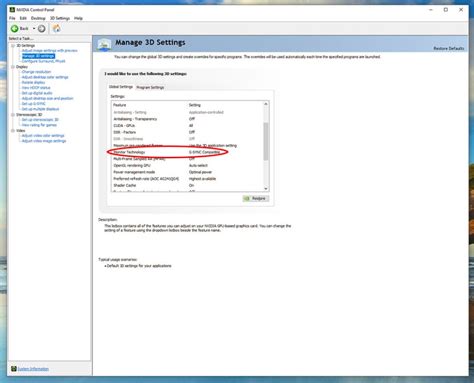Click the Forward navigation arrow icon
Image resolution: width=474 pixels, height=383 pixels.
point(41,29)
